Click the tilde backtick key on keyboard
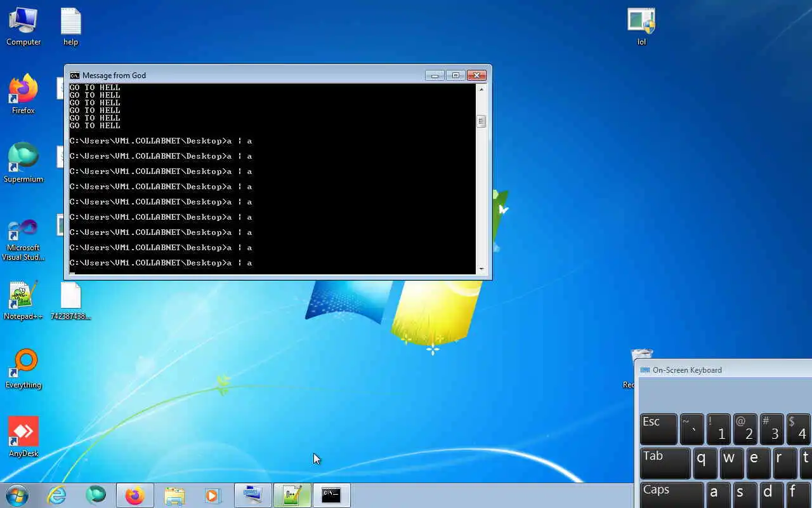Viewport: 812px width, 508px height. 692,429
